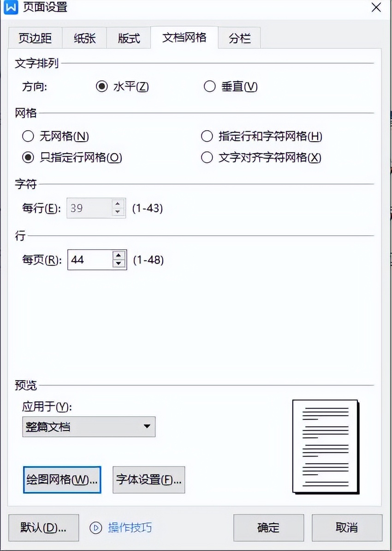Switch to the 页边距 tab
This screenshot has height=551, width=392.
35,38
